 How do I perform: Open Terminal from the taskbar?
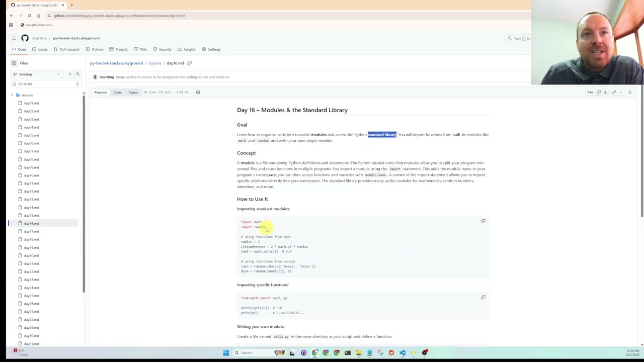click(348, 352)
